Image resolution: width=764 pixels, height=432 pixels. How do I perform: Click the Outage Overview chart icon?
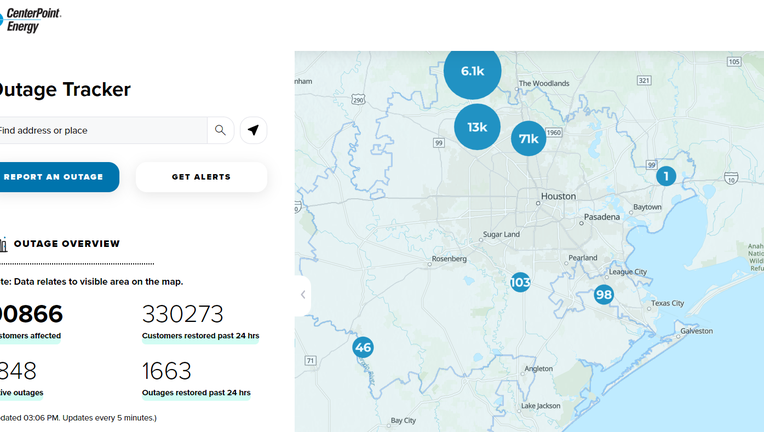point(3,244)
